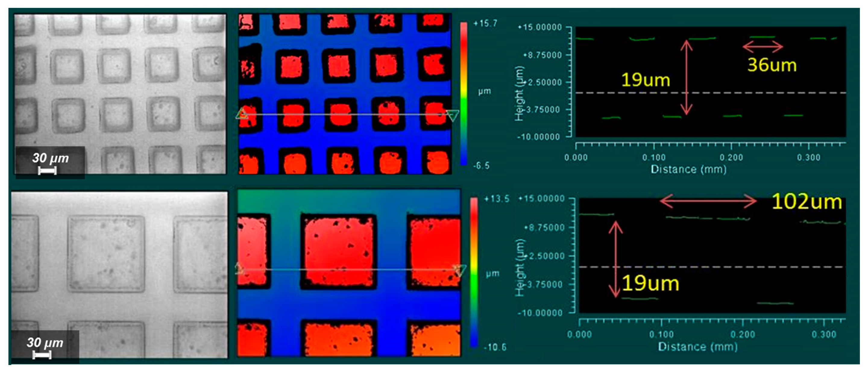Click the large center red square in bottom height map
868x374 pixels.
coord(338,251)
